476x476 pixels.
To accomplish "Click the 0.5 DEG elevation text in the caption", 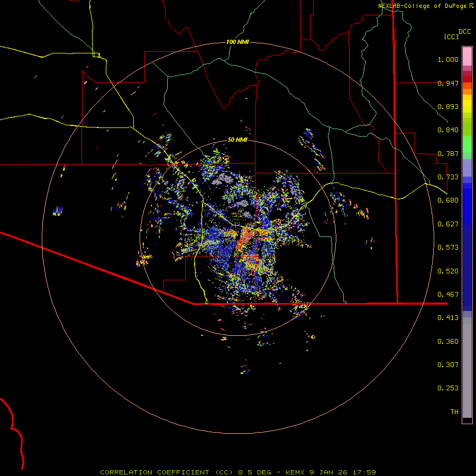I will pyautogui.click(x=255, y=472).
